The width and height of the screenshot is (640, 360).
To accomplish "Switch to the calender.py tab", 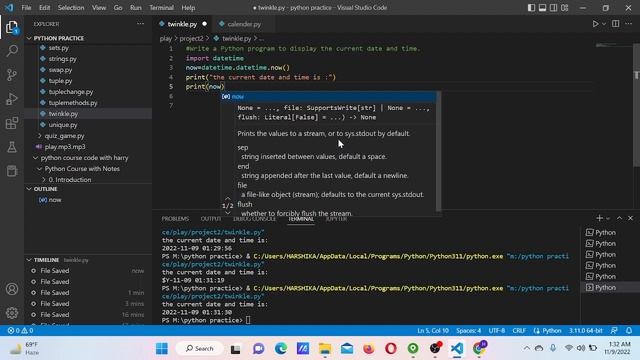I will (244, 24).
